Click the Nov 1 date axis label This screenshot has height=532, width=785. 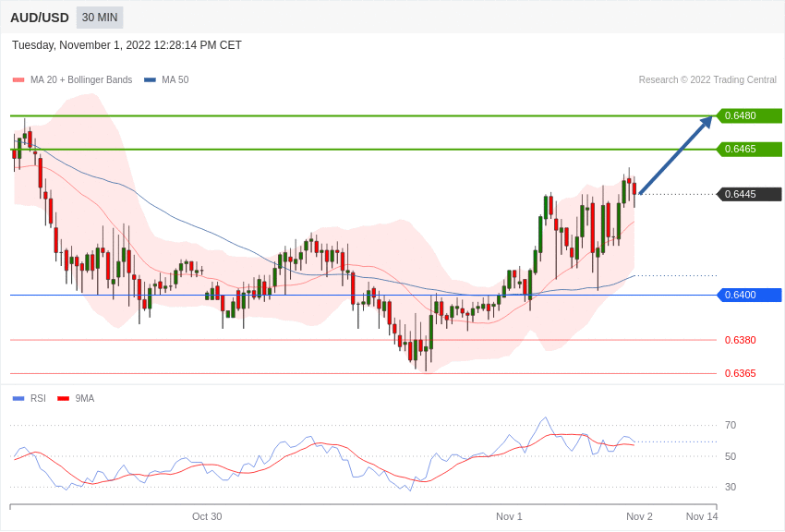click(x=509, y=517)
